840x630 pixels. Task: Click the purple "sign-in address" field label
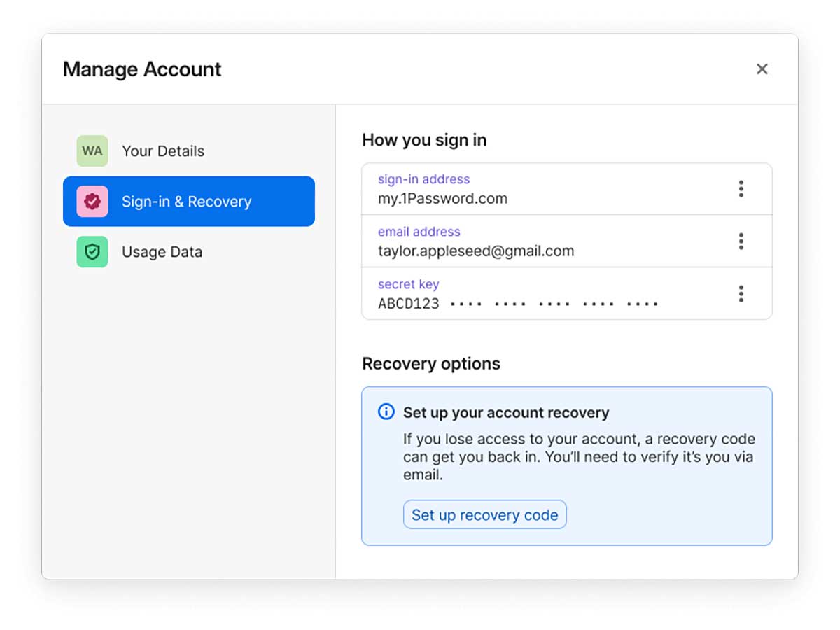pos(423,179)
